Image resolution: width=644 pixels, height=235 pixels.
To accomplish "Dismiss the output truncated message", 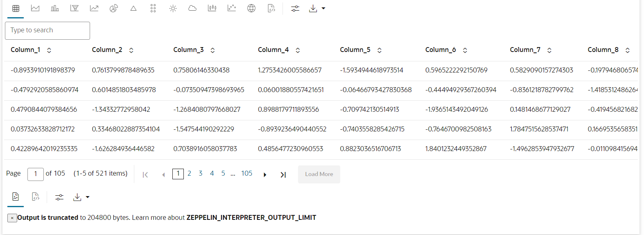I will 12,218.
